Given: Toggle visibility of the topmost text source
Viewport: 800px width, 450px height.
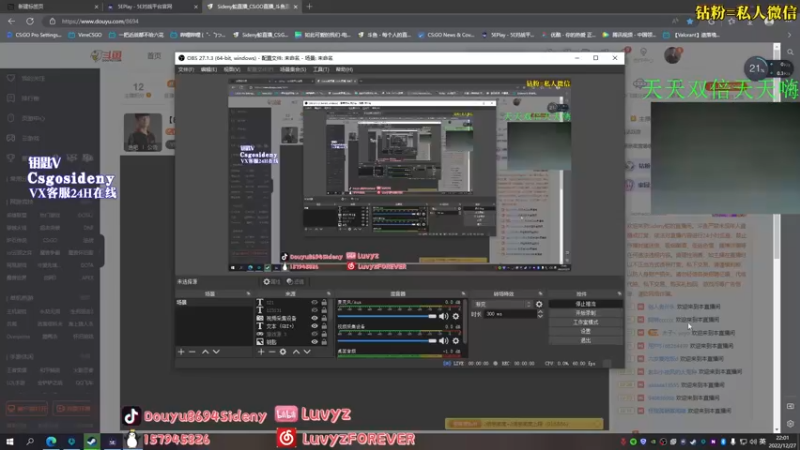Looking at the screenshot, I should coord(315,303).
